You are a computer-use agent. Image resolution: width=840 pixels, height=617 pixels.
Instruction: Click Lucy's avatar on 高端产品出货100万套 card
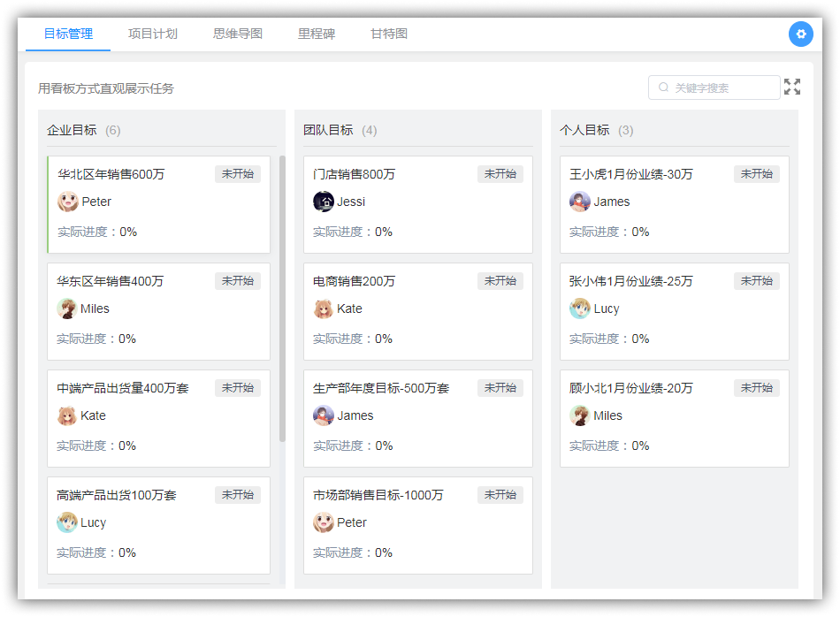(x=67, y=522)
